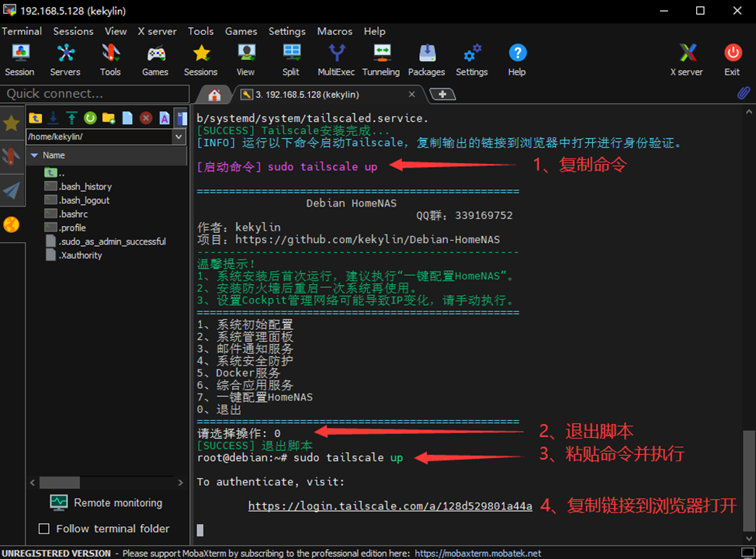
Task: Open the Tools toolbar icon
Action: point(110,60)
